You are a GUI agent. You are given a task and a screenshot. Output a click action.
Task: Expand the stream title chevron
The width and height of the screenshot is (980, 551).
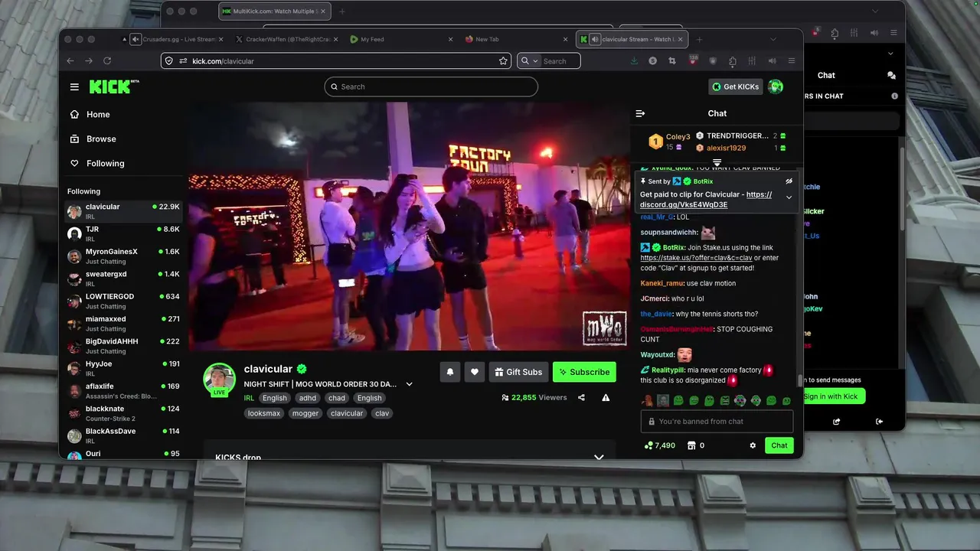[x=409, y=384]
